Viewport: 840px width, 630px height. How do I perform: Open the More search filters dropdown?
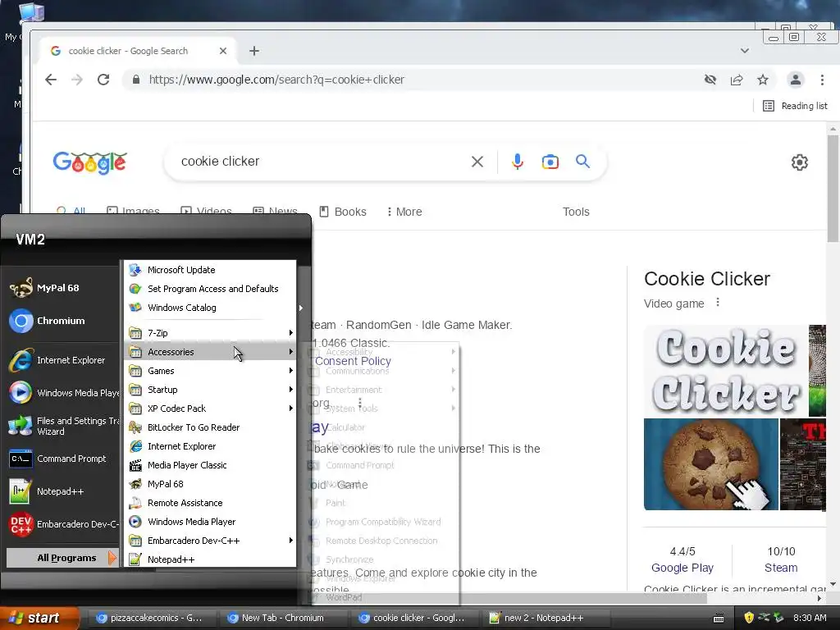[404, 212]
